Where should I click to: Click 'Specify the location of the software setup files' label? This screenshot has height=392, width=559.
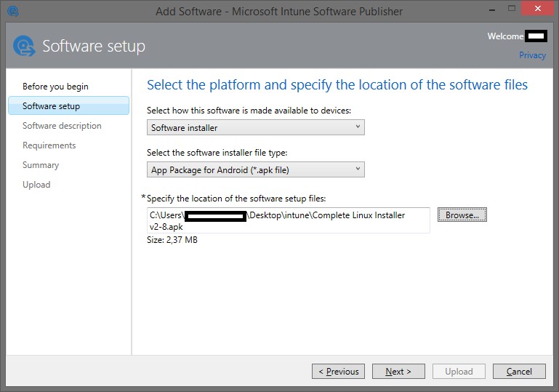236,199
